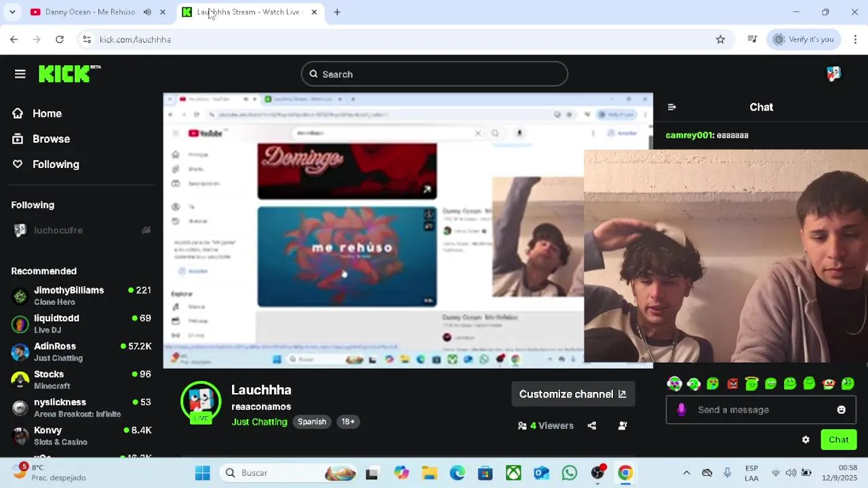
Task: Open a new browser tab
Action: point(337,12)
